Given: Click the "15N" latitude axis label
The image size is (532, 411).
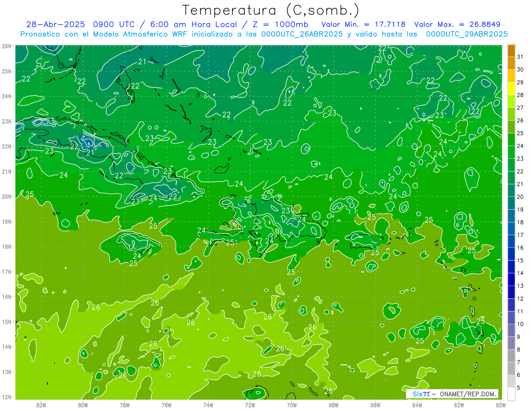Looking at the screenshot, I should click(6, 322).
